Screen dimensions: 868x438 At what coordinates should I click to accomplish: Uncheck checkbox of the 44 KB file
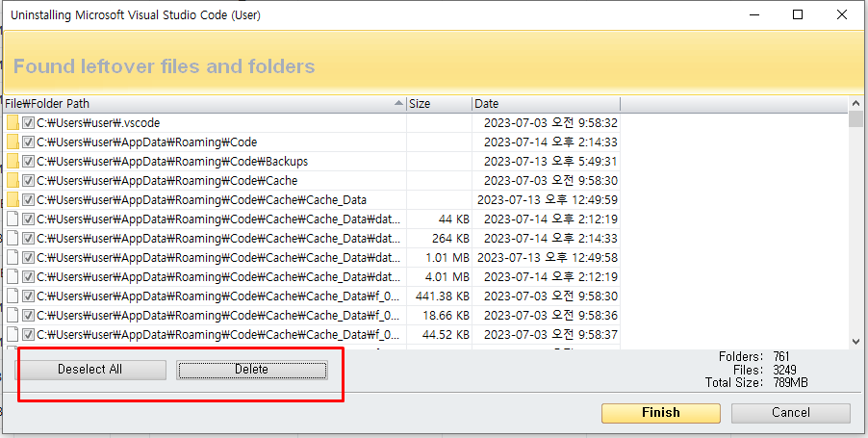coord(28,219)
